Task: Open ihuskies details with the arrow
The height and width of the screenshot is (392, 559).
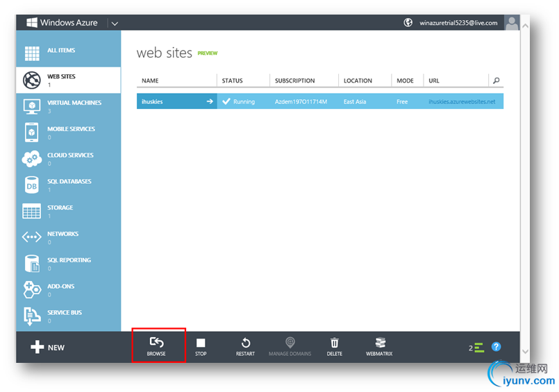Action: [210, 101]
